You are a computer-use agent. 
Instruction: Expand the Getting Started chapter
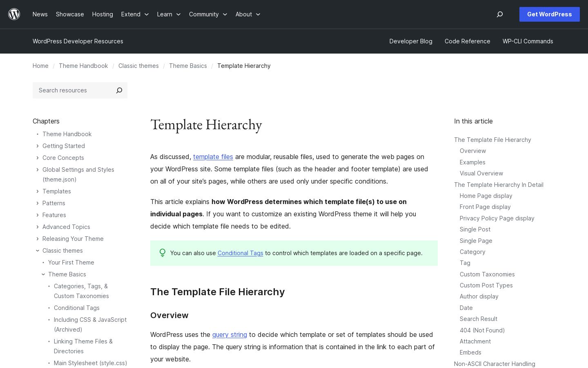click(x=38, y=146)
